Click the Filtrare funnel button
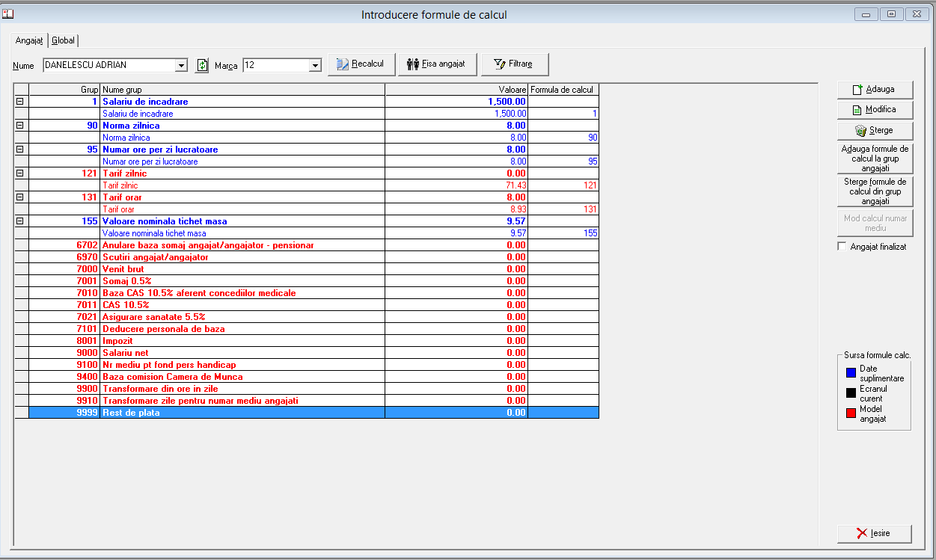Image resolution: width=936 pixels, height=560 pixels. pyautogui.click(x=515, y=64)
